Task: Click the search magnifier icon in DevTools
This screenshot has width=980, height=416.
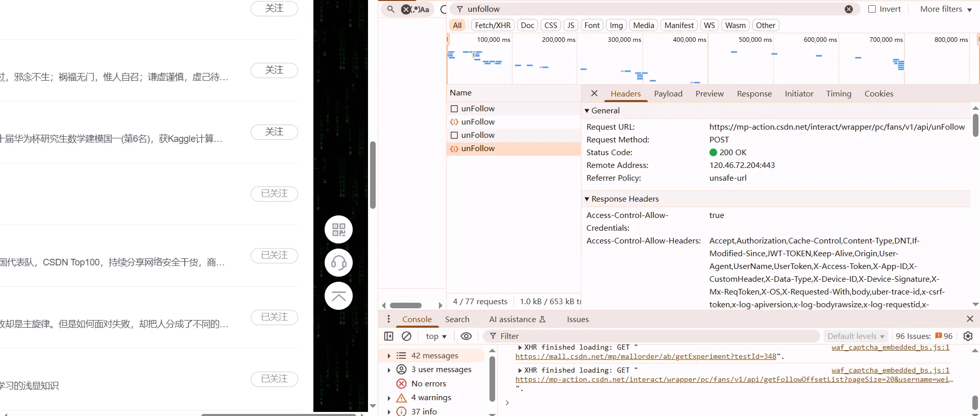Action: pos(390,9)
